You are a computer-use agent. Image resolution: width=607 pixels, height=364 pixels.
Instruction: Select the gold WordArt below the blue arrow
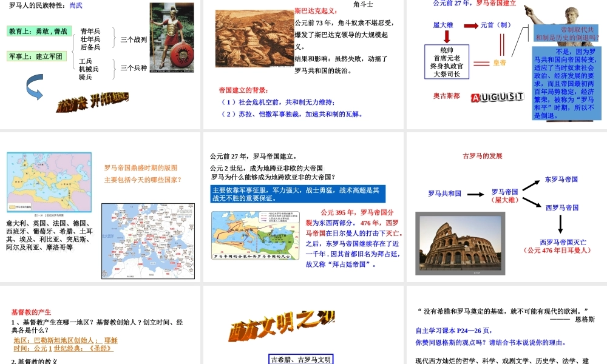(x=92, y=103)
